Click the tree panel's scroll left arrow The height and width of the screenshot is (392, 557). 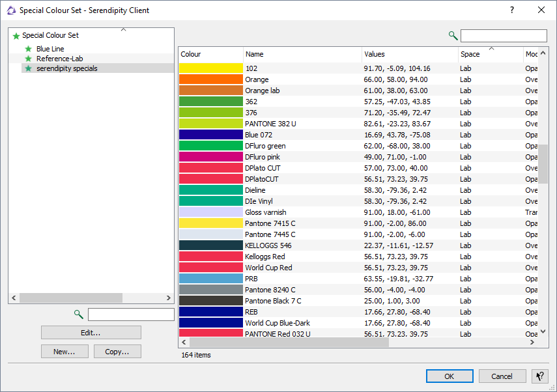pyautogui.click(x=14, y=298)
